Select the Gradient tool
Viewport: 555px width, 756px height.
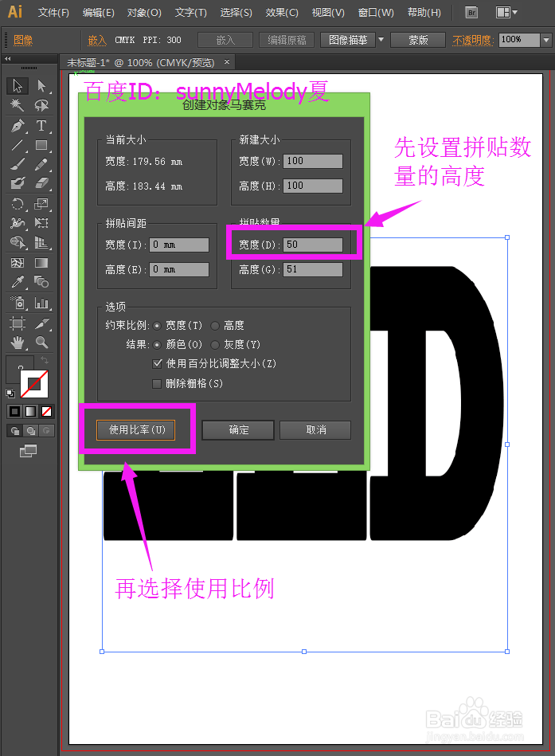41,263
